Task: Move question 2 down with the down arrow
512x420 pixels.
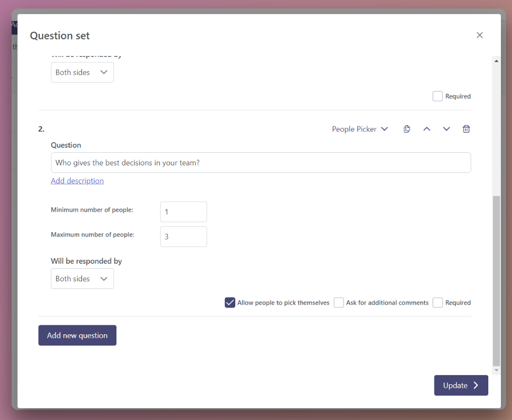Action: [x=446, y=129]
